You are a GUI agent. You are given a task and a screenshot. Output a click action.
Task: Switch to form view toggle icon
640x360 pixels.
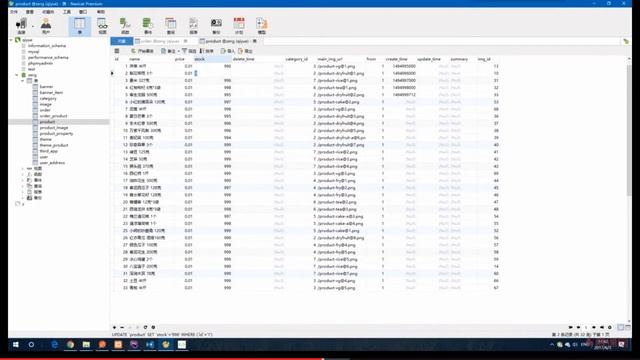(x=628, y=327)
